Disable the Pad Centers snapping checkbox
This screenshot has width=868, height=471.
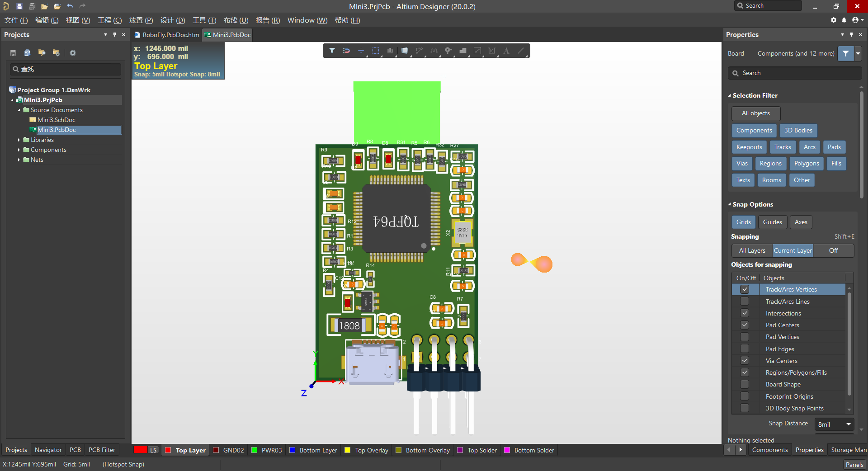click(744, 325)
